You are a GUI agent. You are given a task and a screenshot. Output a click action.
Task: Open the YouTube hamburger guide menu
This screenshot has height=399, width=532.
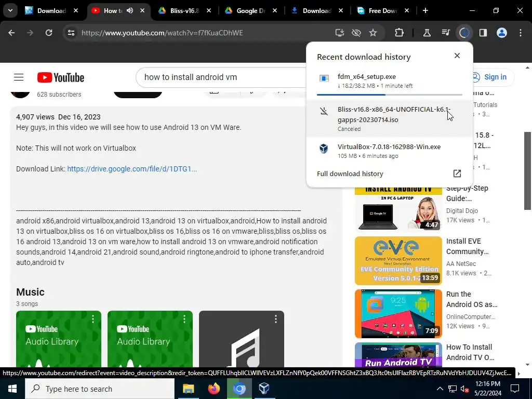click(19, 77)
